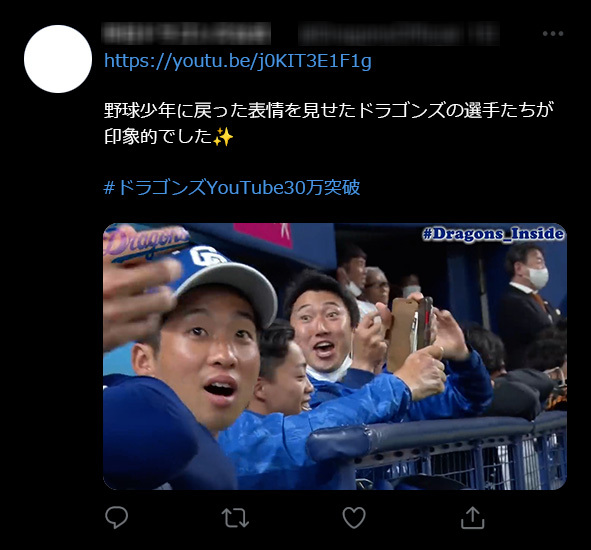This screenshot has width=591, height=550.
Task: Click the second tweet line 印象的でした
Action: pos(158,136)
